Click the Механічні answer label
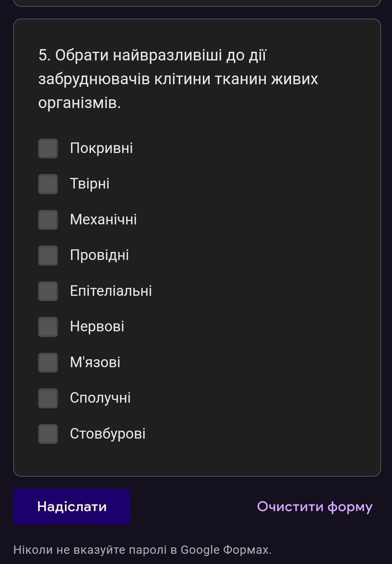 click(103, 219)
